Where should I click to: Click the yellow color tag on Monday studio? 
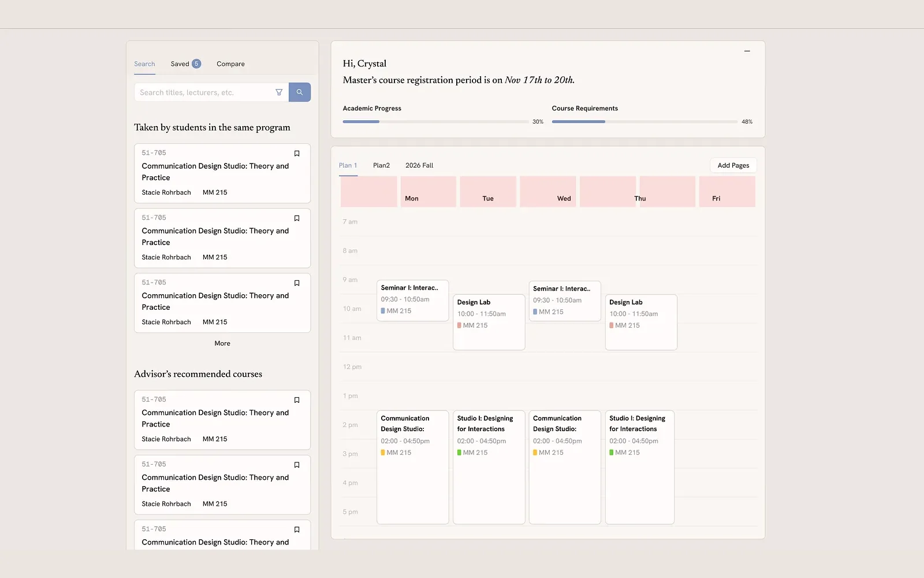click(x=383, y=453)
